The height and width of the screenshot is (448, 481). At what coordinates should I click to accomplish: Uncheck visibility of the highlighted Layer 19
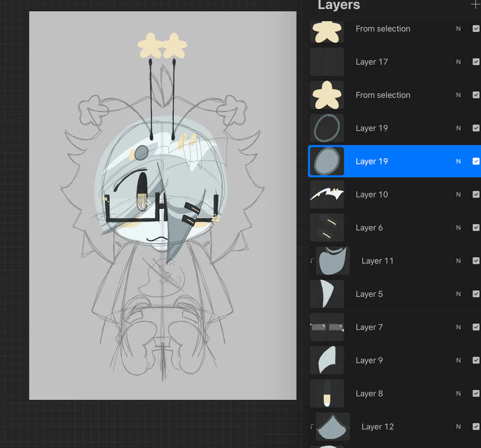[x=476, y=161]
